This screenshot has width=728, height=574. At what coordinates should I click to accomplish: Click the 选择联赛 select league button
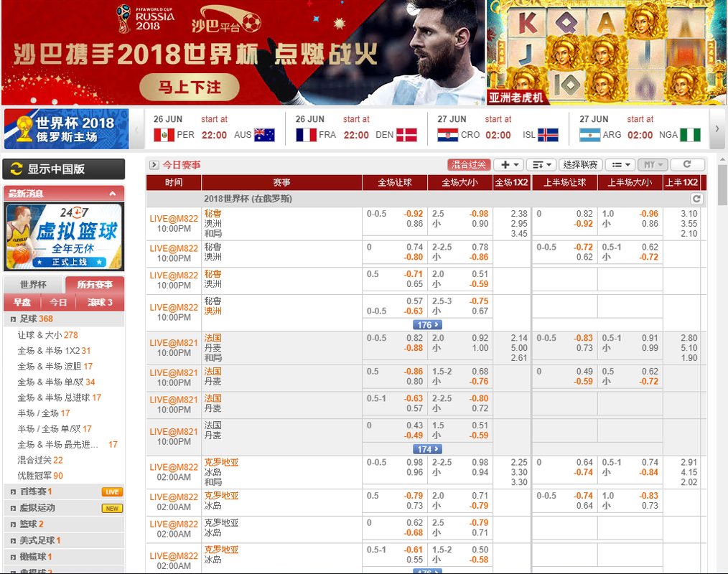[580, 165]
